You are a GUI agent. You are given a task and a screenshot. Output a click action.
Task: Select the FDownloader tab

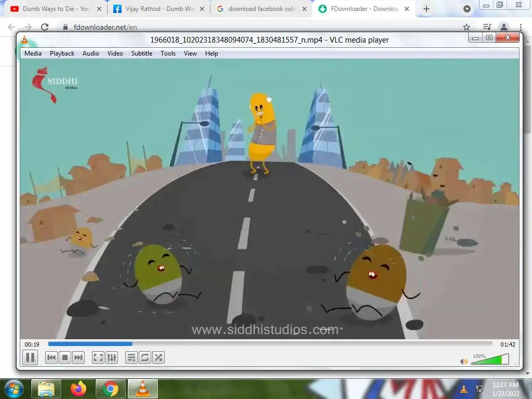tap(364, 9)
